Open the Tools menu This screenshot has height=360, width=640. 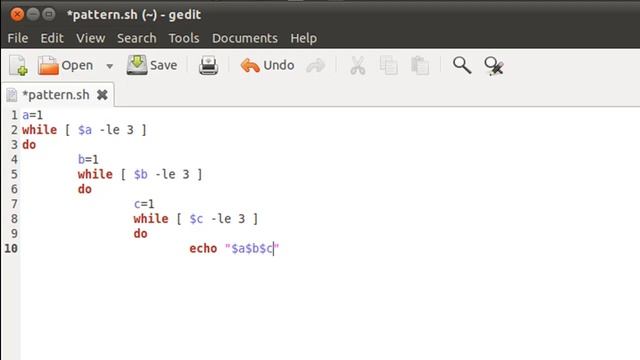click(184, 38)
